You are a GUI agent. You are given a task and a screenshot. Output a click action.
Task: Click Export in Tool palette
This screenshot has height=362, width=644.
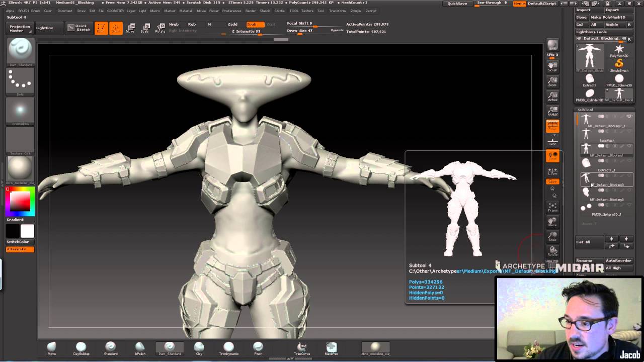(x=618, y=10)
